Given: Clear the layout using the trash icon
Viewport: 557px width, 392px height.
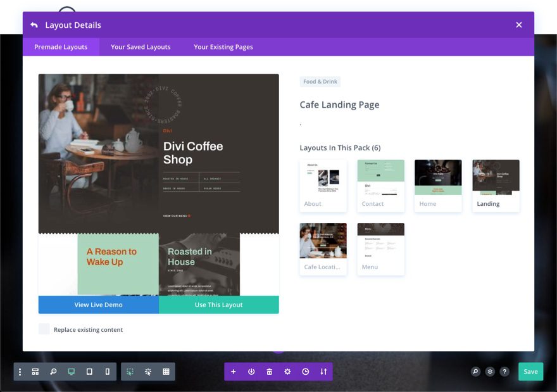Looking at the screenshot, I should tap(269, 372).
